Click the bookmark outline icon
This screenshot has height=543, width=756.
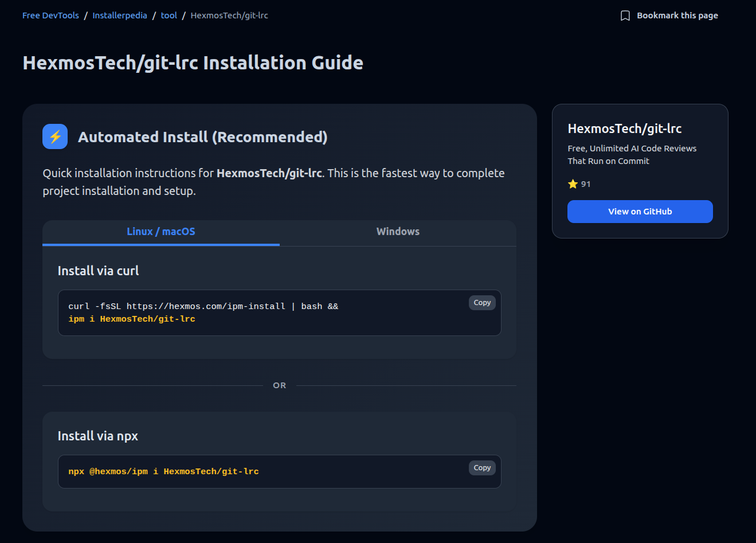(x=625, y=15)
